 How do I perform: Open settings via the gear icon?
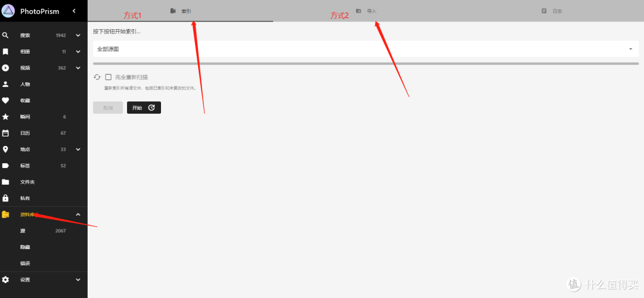pos(5,280)
